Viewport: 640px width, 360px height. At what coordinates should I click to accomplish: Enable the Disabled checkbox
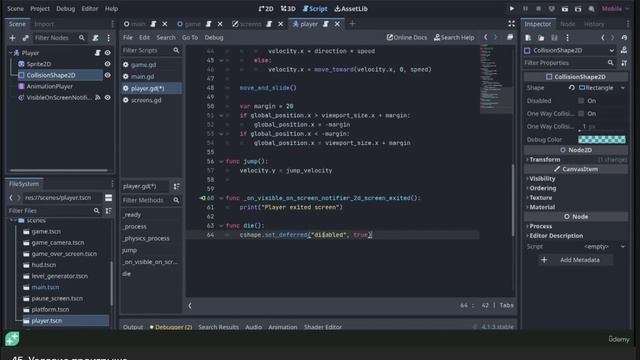tap(581, 101)
